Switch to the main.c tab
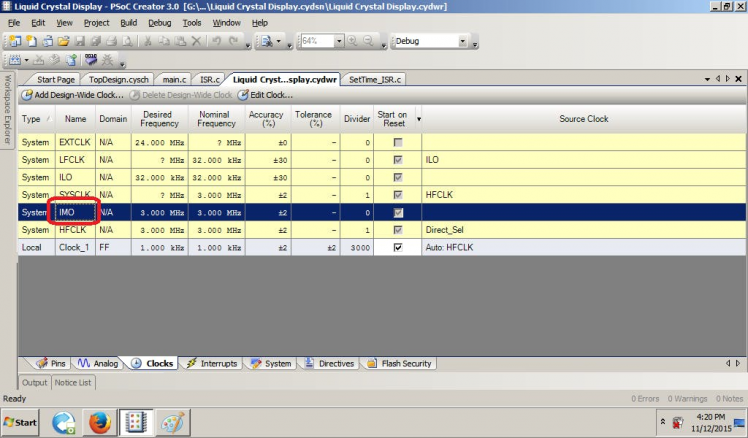Viewport: 748px width, 438px height. 174,80
